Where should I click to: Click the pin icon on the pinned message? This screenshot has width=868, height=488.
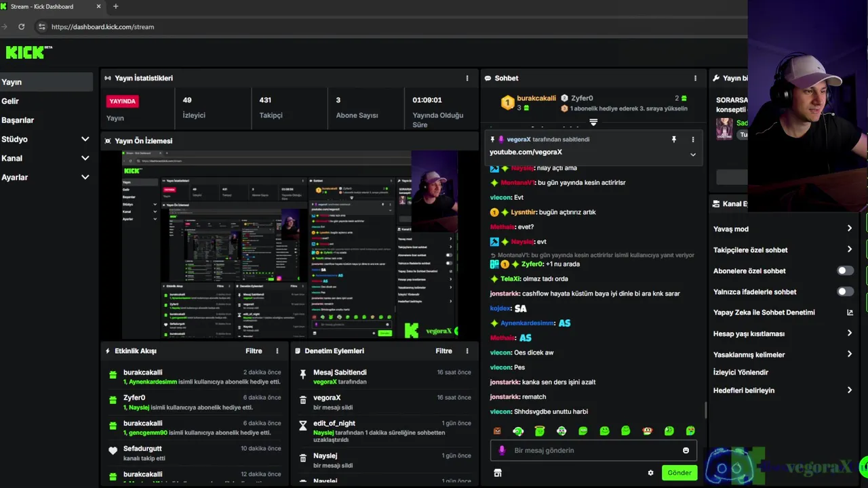click(x=673, y=140)
